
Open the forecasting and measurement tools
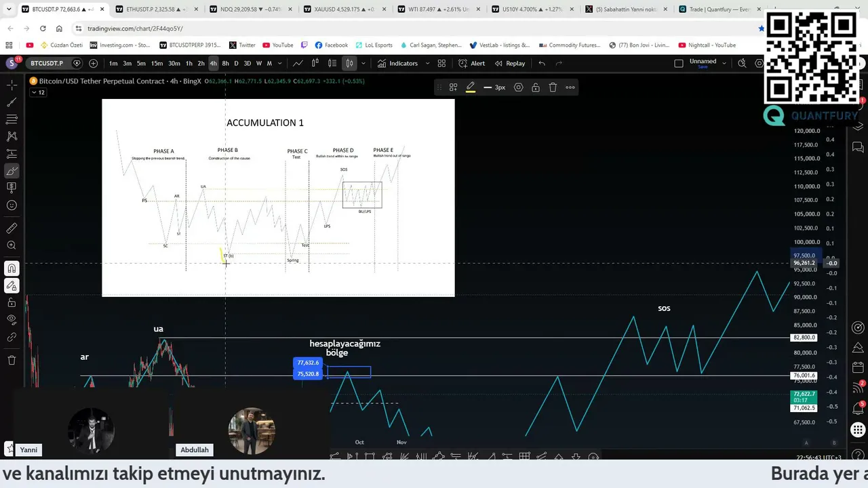point(12,154)
